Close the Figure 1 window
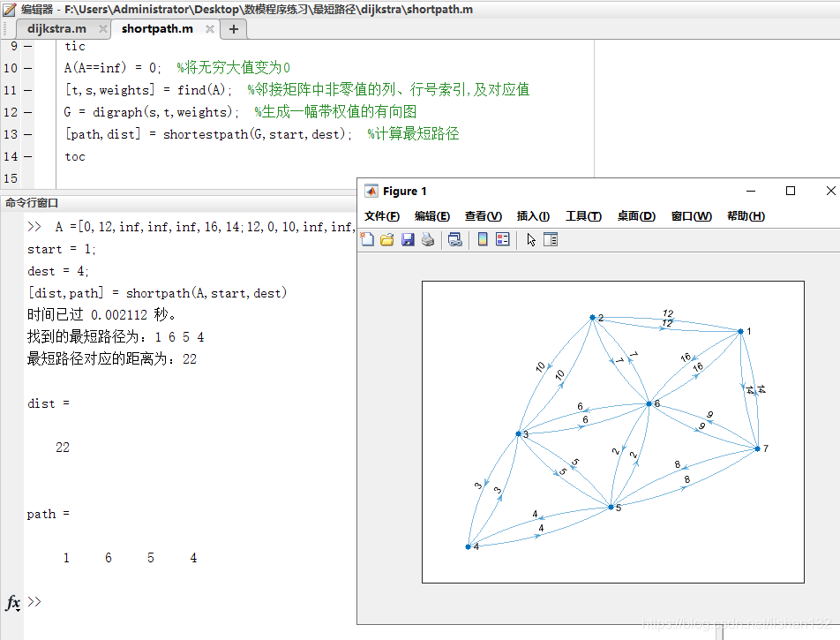Viewport: 840px width, 640px height. tap(830, 191)
